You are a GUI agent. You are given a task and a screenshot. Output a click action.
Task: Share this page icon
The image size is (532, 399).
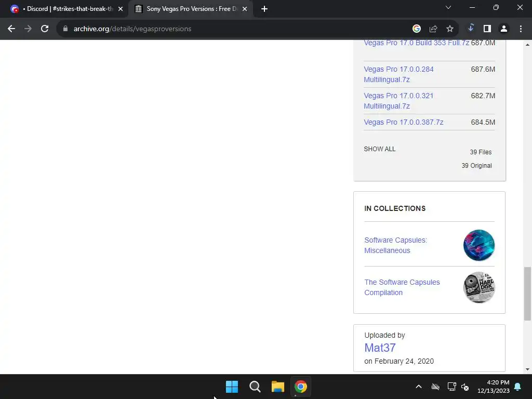(433, 29)
